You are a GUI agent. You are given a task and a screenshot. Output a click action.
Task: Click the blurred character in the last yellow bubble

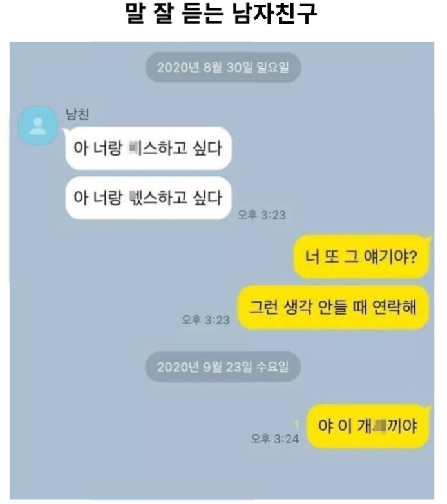click(x=379, y=427)
